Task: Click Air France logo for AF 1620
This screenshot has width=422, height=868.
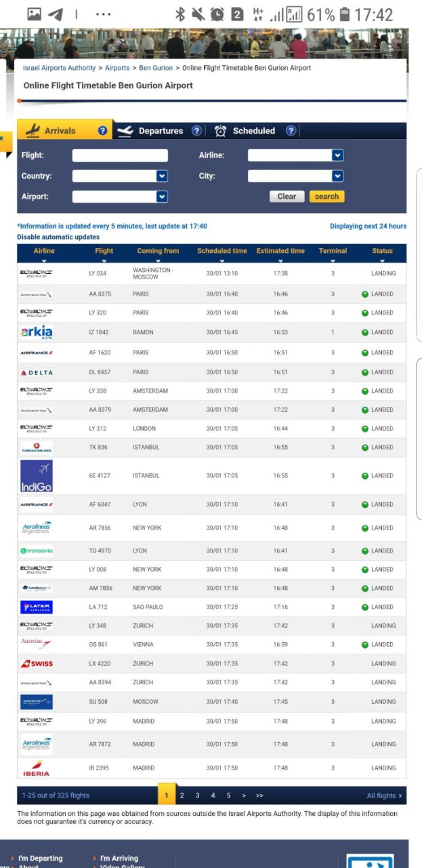Action: (37, 353)
